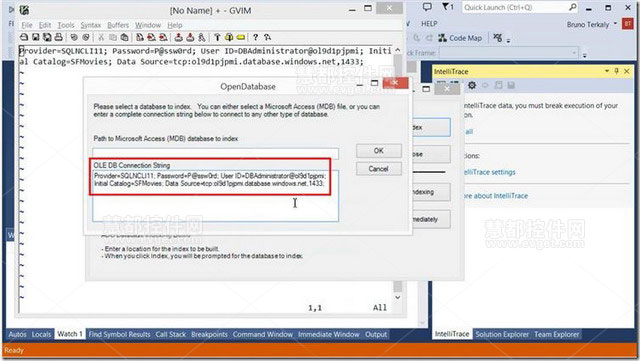Screen dimensions: 640x361
Task: Switch to the Call Stack tab
Action: pyautogui.click(x=170, y=334)
